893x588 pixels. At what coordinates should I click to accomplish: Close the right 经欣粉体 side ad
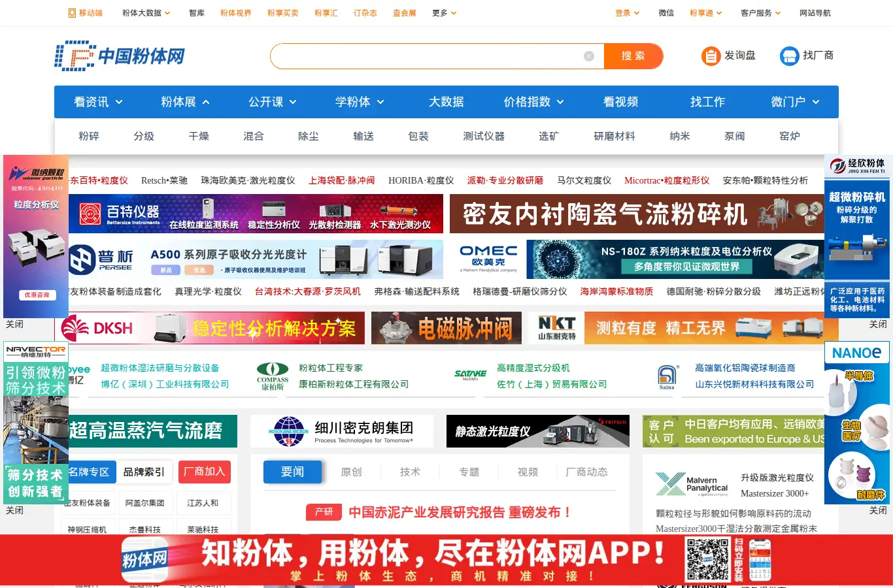878,324
